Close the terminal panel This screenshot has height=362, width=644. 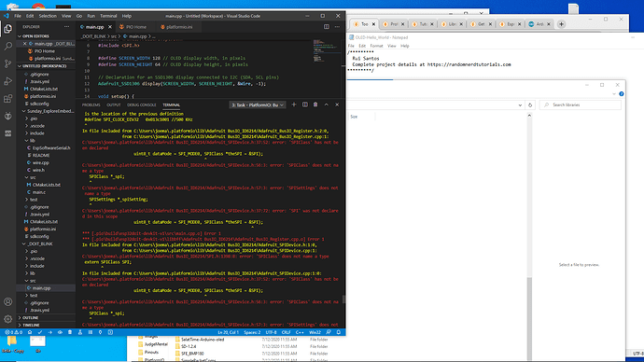pos(337,104)
